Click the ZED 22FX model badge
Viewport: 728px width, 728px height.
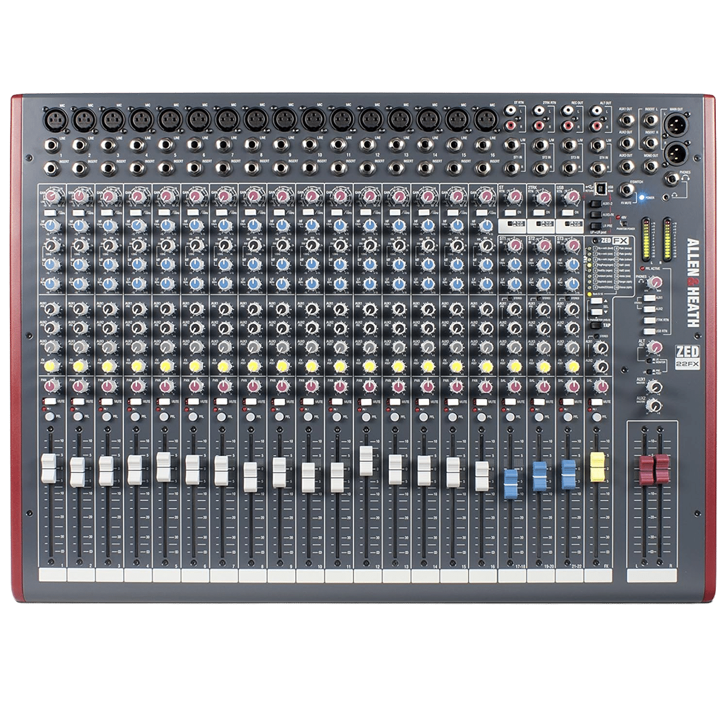click(x=687, y=356)
